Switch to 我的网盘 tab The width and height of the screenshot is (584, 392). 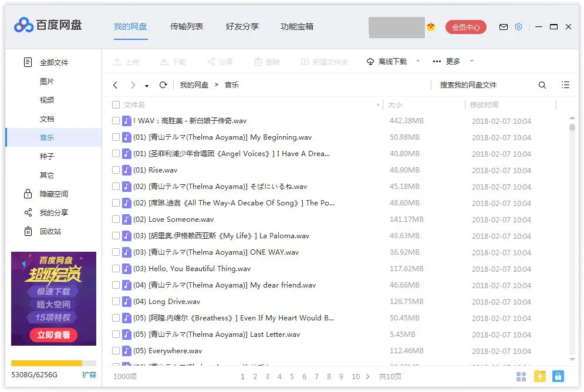(130, 27)
